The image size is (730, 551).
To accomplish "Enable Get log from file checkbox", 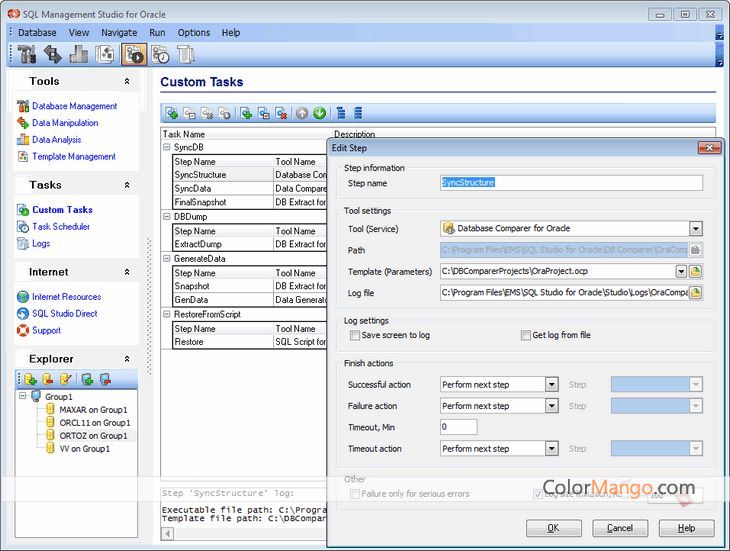I will (526, 335).
